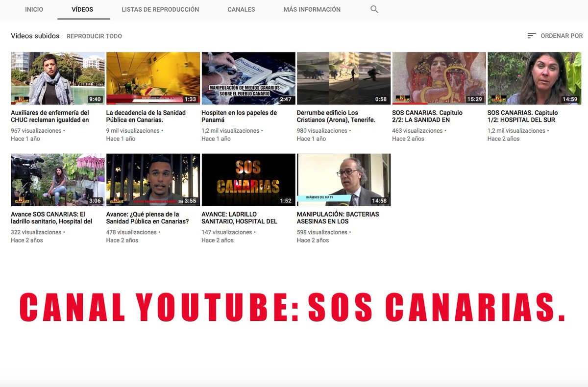The height and width of the screenshot is (387, 588).
Task: Play the Capitulo 1/2 Hospital del Sur thumbnail
Action: (x=535, y=78)
